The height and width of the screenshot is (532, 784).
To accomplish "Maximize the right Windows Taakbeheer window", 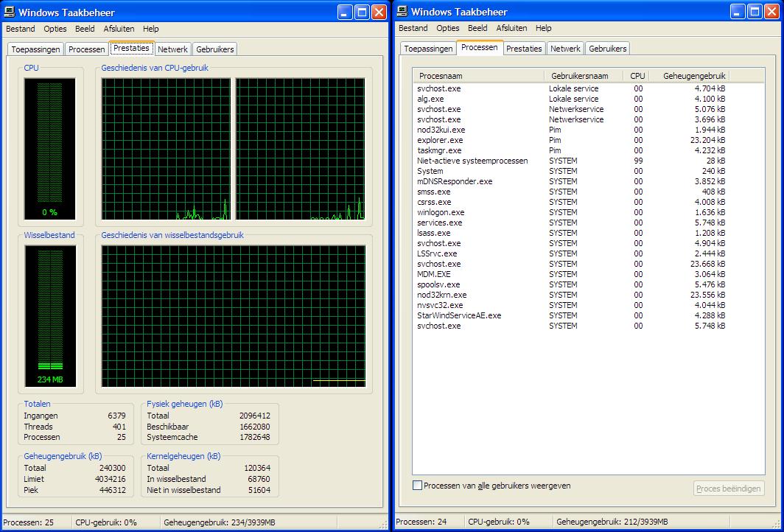I will click(755, 12).
